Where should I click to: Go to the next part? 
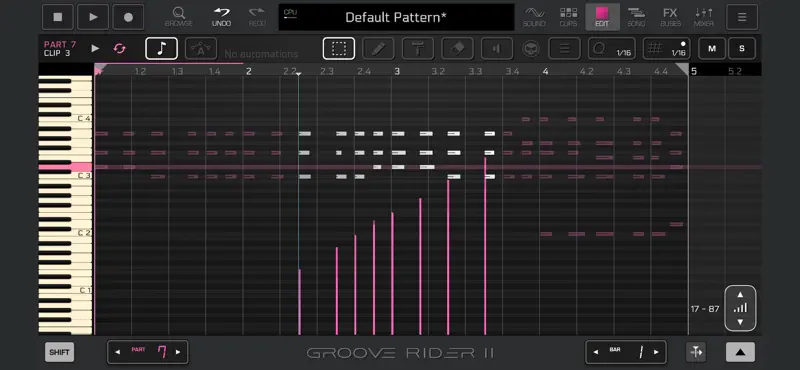[178, 352]
